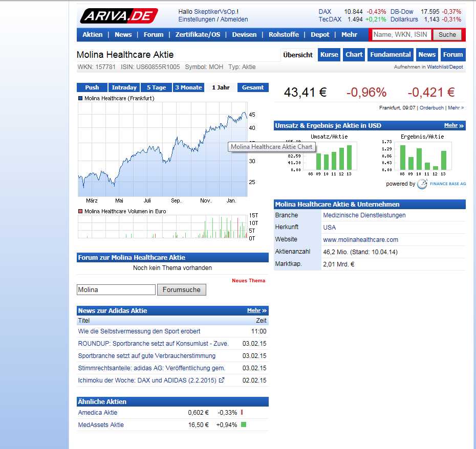
Task: Open the SkeptikerVsOp. user profile link
Action: coord(215,12)
